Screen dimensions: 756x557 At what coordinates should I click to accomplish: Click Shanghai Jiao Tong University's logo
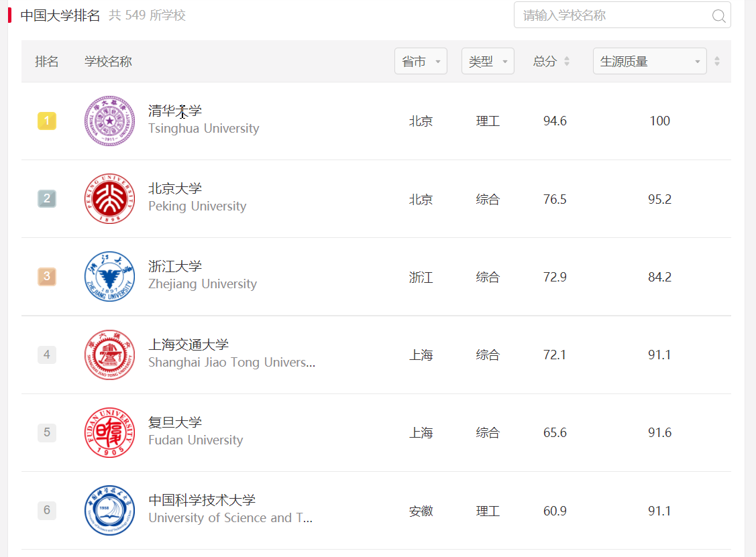point(109,355)
